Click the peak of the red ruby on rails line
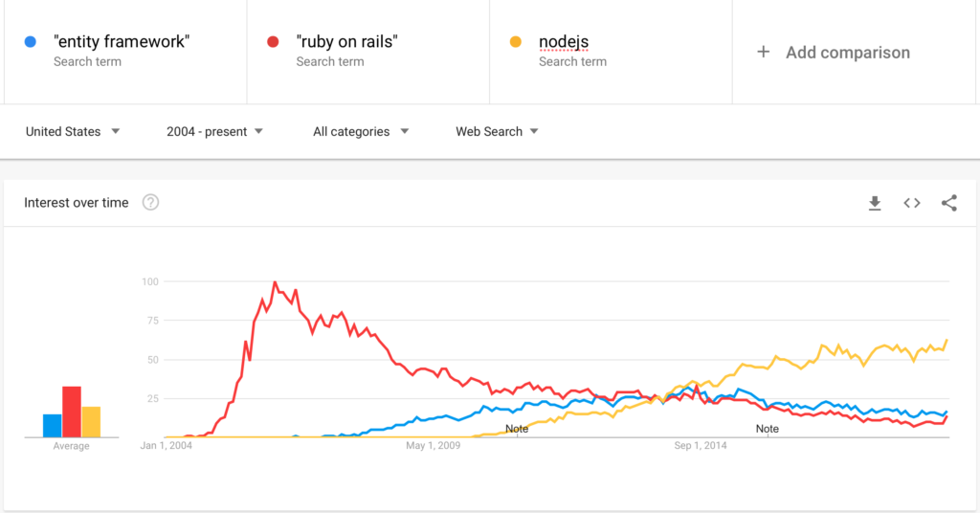980x513 pixels. pos(275,282)
